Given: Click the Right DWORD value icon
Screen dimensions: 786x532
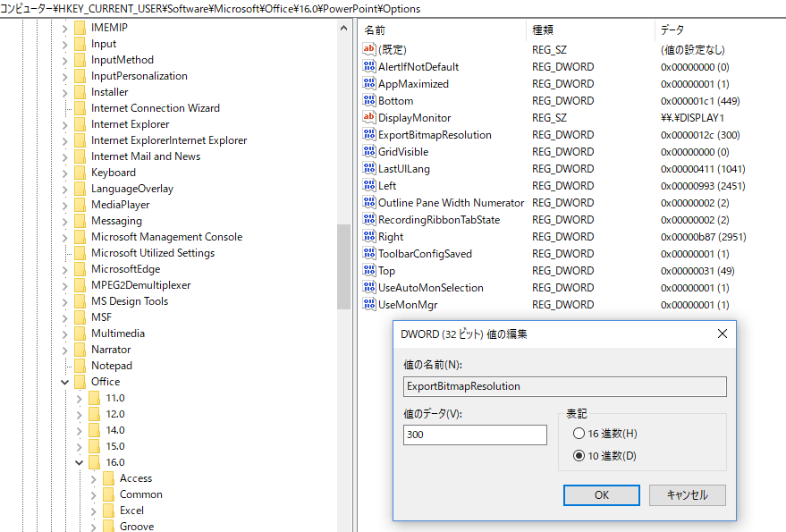Looking at the screenshot, I should coord(369,237).
